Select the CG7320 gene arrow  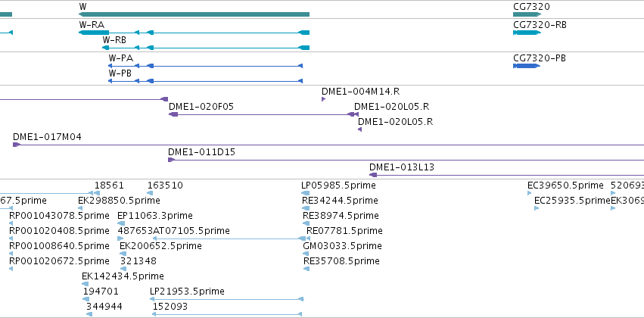[x=527, y=14]
